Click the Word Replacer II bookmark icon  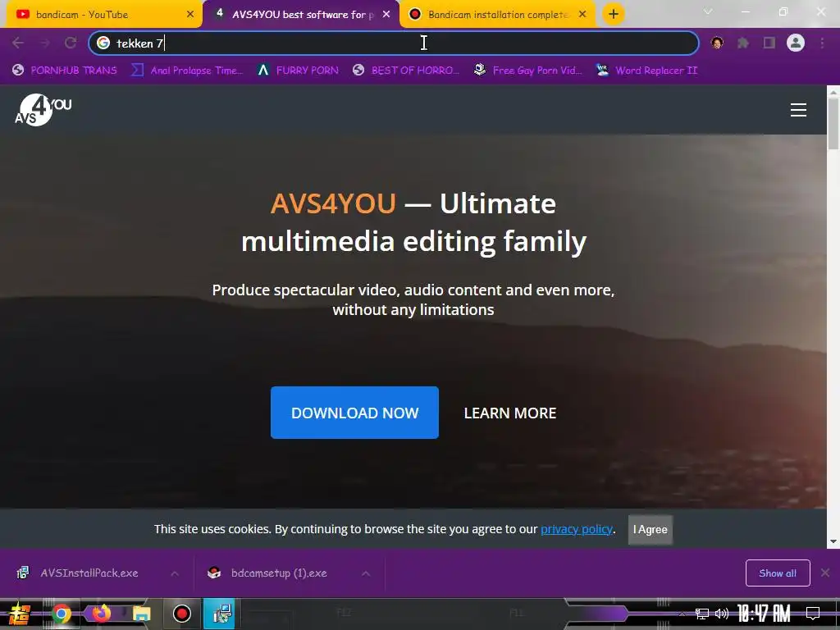602,71
